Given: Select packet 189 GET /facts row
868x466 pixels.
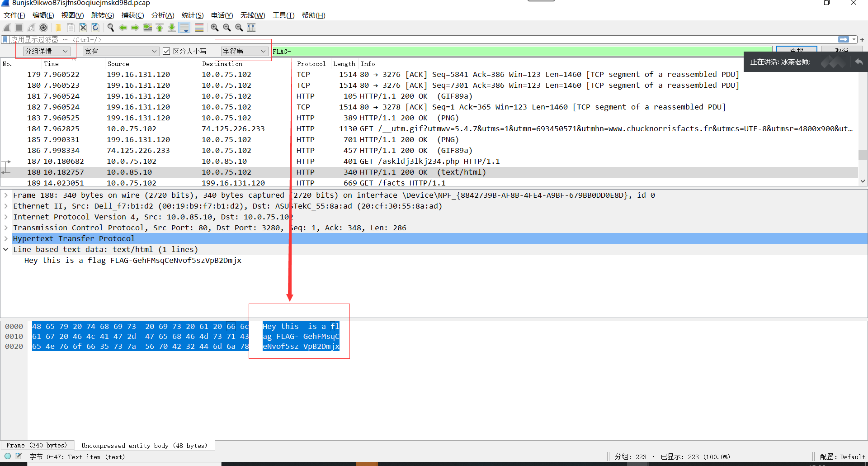Looking at the screenshot, I should pyautogui.click(x=429, y=182).
